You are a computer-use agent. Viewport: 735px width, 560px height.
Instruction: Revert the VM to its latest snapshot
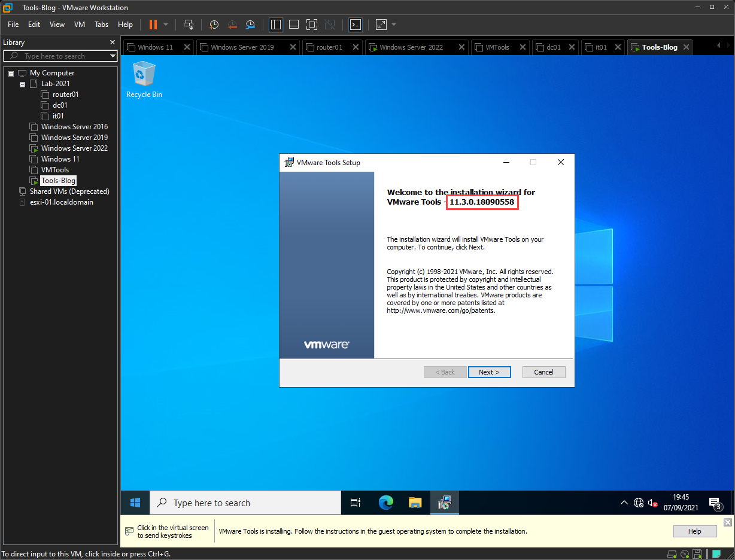click(x=232, y=25)
